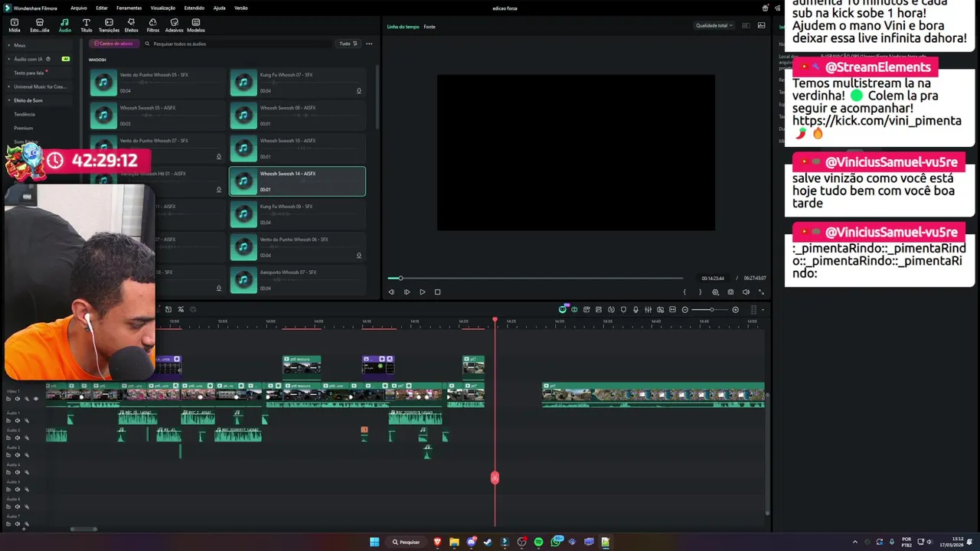
Task: Click the search all audios field
Action: tap(237, 44)
